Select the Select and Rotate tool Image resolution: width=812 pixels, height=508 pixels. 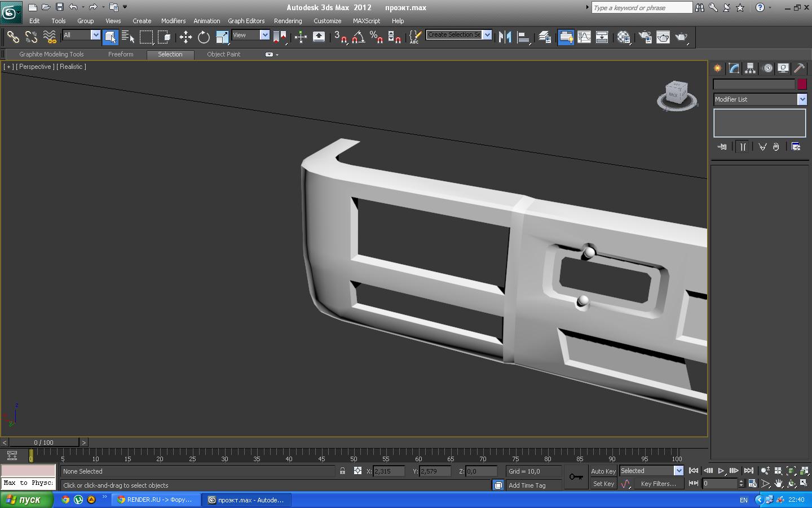(204, 37)
